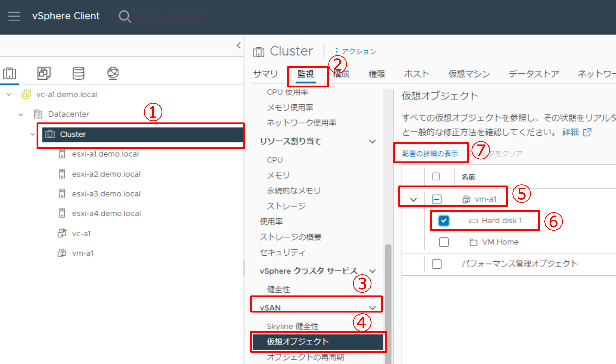This screenshot has height=364, width=616.
Task: Open the 監視 tab
Action: coord(305,74)
